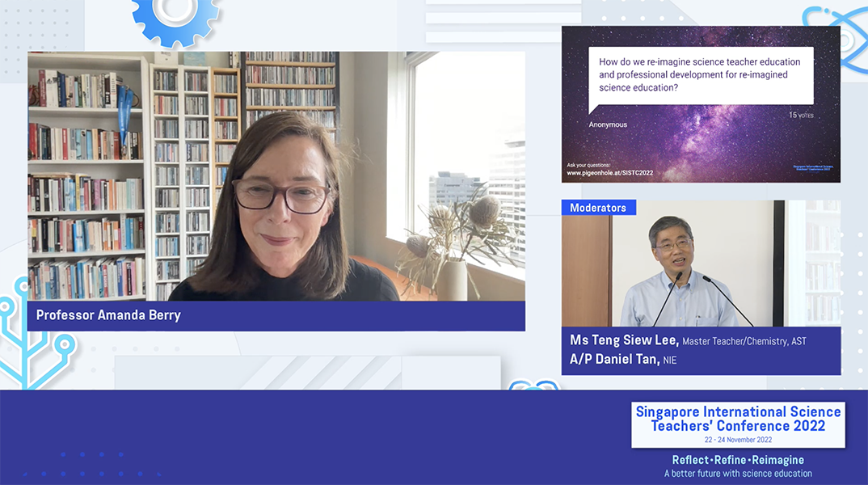Click Singapore International Science Teachers' Conference 2022 logo
The image size is (868, 485).
point(738,424)
